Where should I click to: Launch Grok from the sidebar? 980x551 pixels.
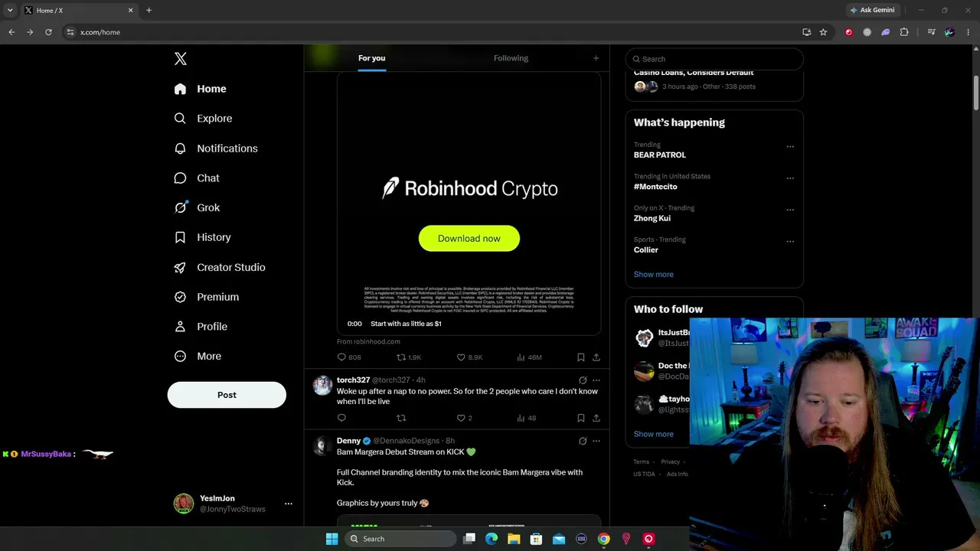pyautogui.click(x=197, y=207)
